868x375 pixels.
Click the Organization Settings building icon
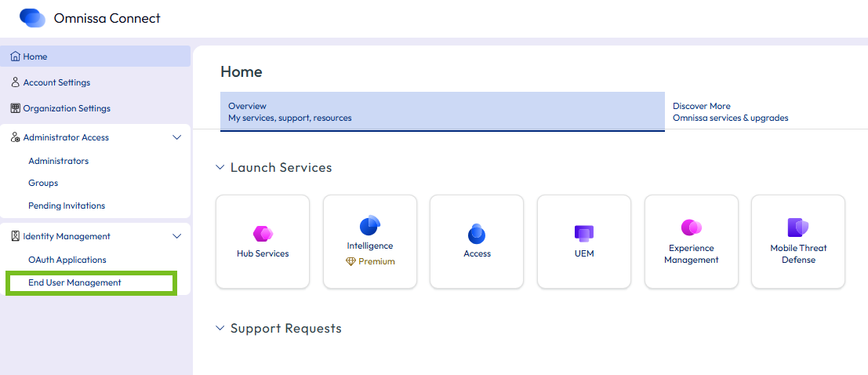16,108
